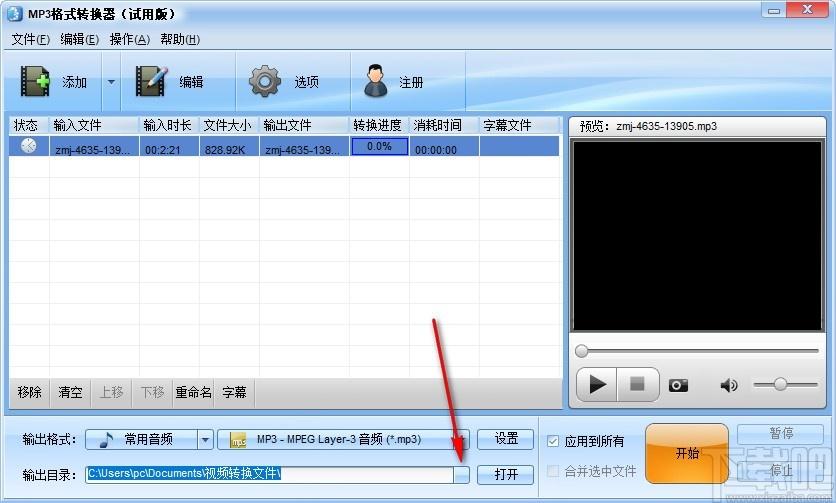Viewport: 836px width, 503px height.
Task: Click the Add file film icon
Action: click(x=35, y=81)
